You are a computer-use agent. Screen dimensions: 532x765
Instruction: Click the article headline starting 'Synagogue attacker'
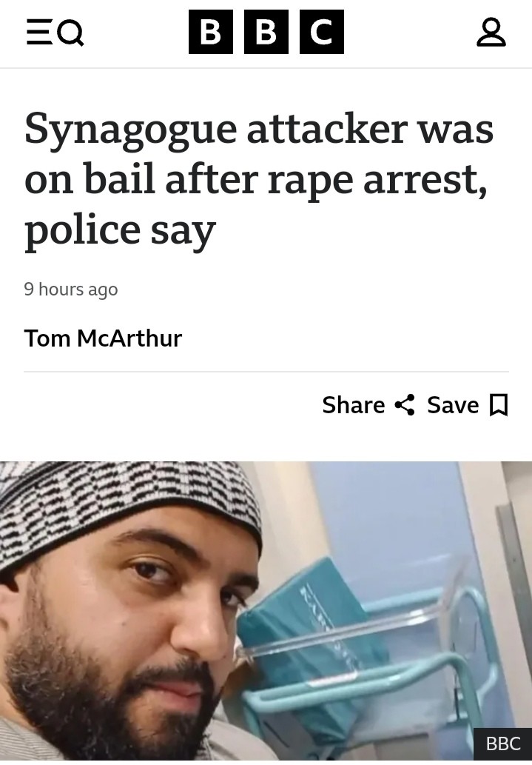259,179
